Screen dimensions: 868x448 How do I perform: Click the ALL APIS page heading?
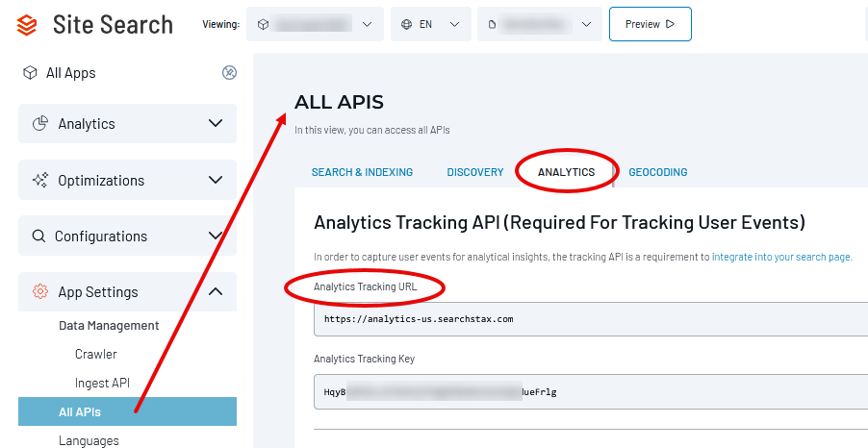point(339,102)
